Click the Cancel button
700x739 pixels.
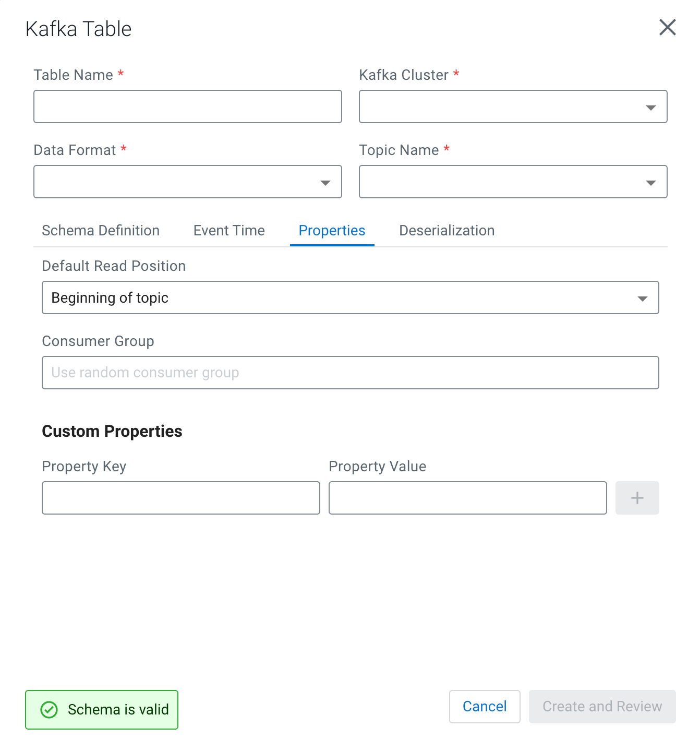coord(485,707)
